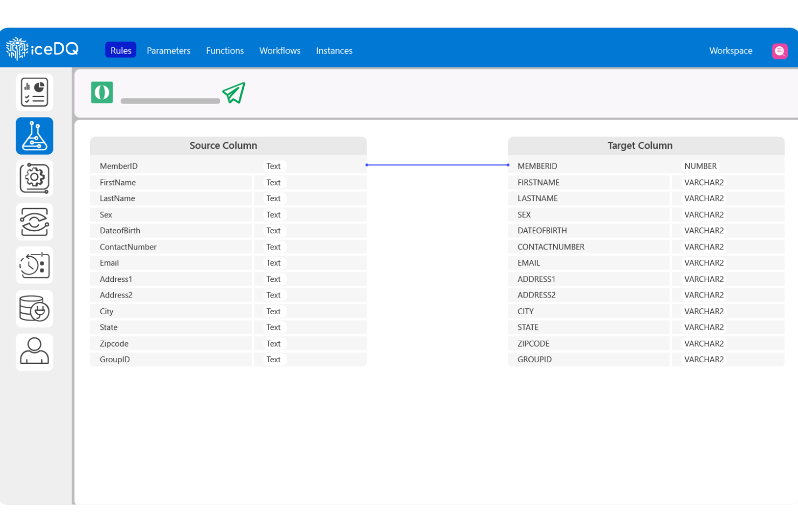Select the Address2 source column
The height and width of the screenshot is (532, 798).
171,295
